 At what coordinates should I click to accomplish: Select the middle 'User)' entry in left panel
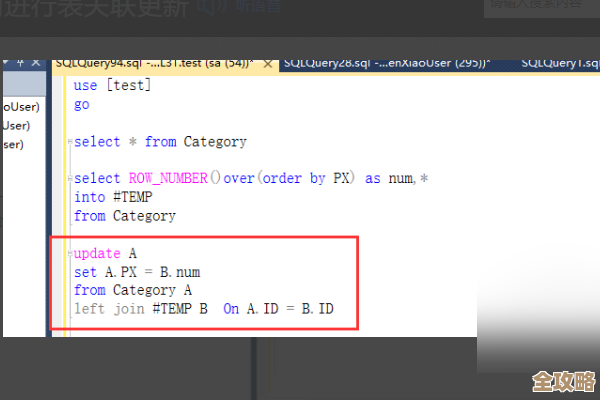click(x=16, y=125)
